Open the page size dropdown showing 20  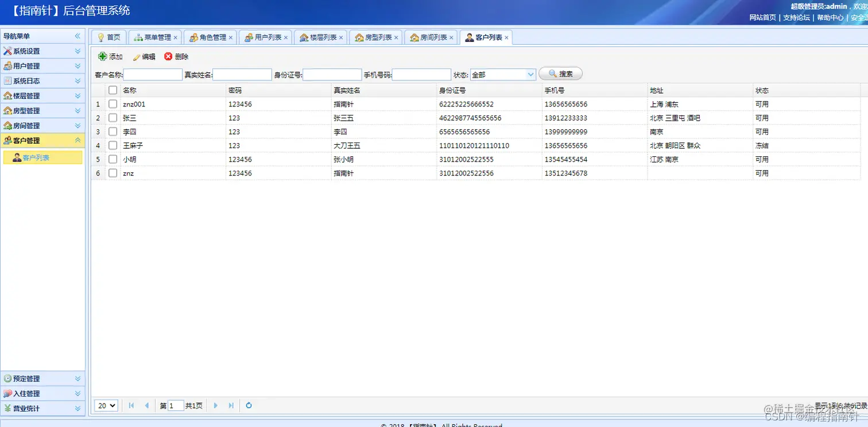pos(106,406)
